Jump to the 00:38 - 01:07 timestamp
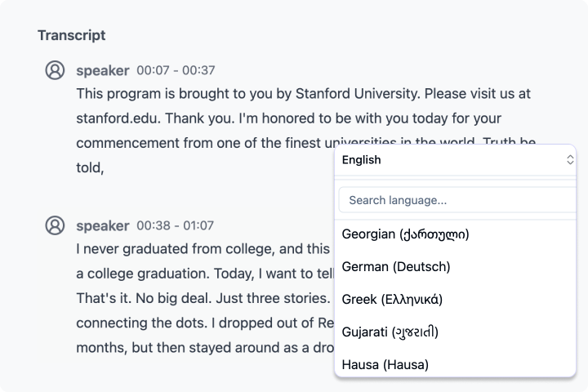Image resolution: width=588 pixels, height=392 pixels. (x=175, y=225)
